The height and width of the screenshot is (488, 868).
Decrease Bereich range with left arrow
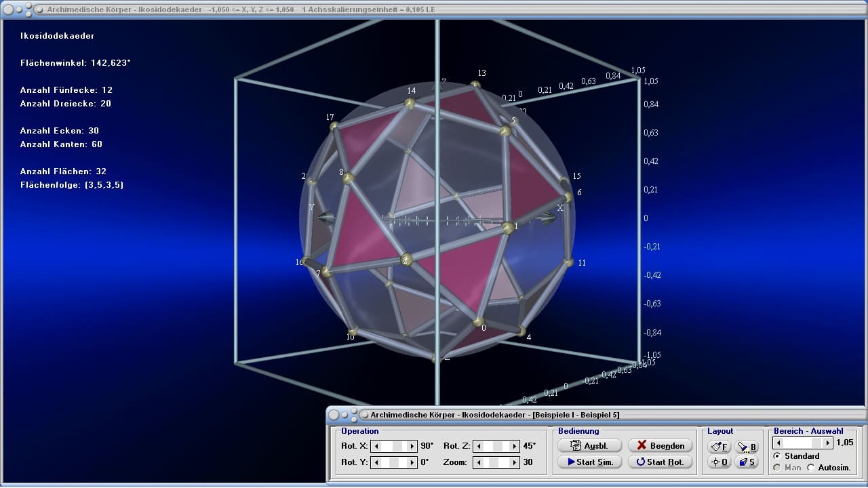(x=779, y=443)
